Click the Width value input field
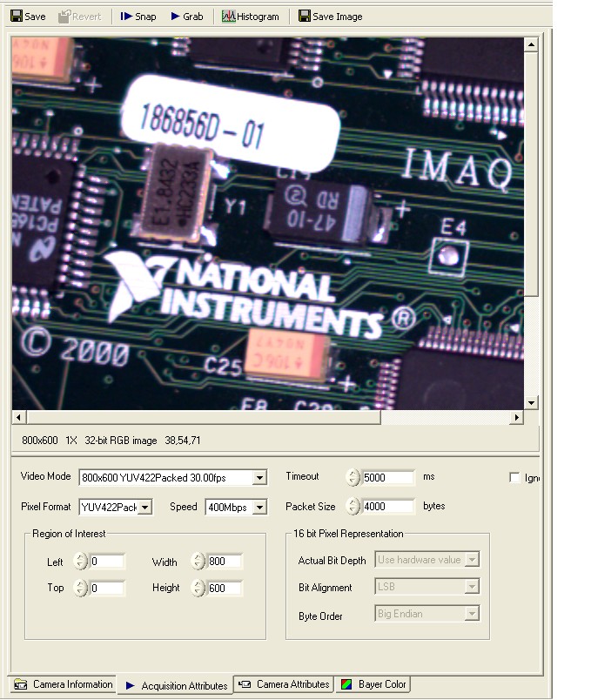Image resolution: width=591 pixels, height=700 pixels. click(x=225, y=562)
